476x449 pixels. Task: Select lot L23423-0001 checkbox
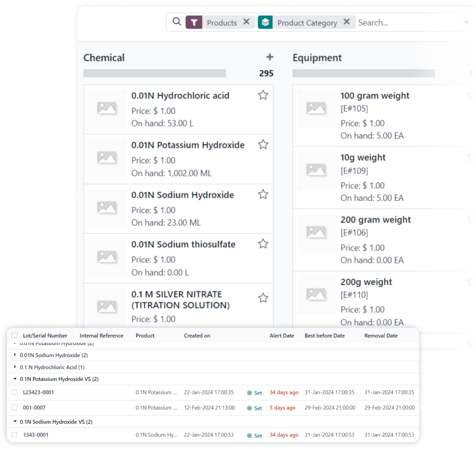point(14,392)
